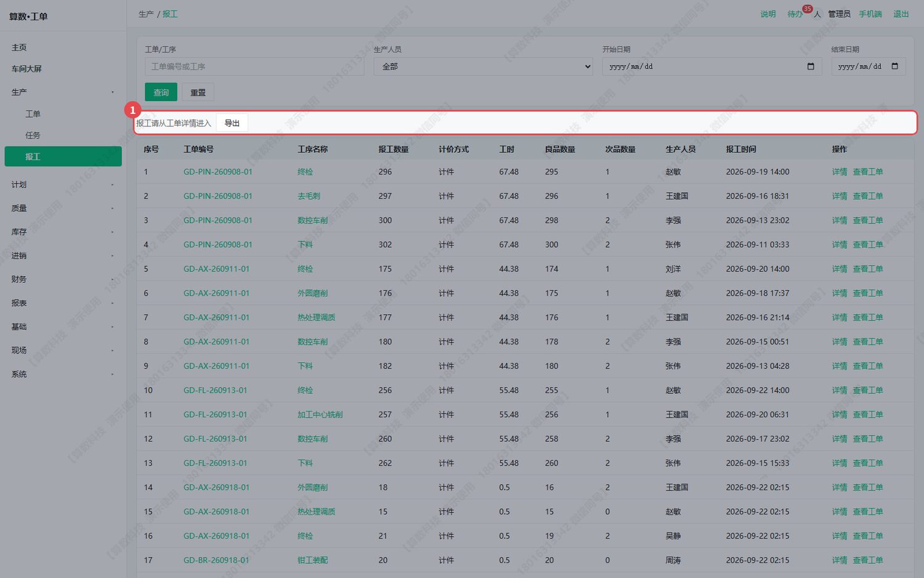Open GD-FL-260913-01 in row 10
The height and width of the screenshot is (578, 924).
215,390
